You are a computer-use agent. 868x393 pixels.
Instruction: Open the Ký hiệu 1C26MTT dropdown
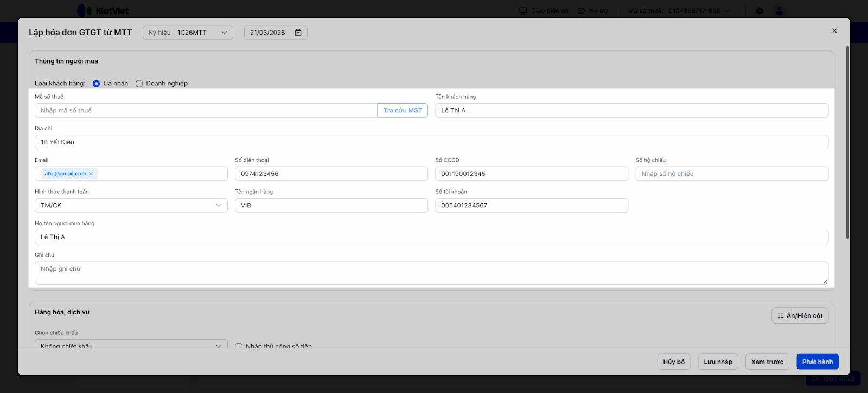188,33
